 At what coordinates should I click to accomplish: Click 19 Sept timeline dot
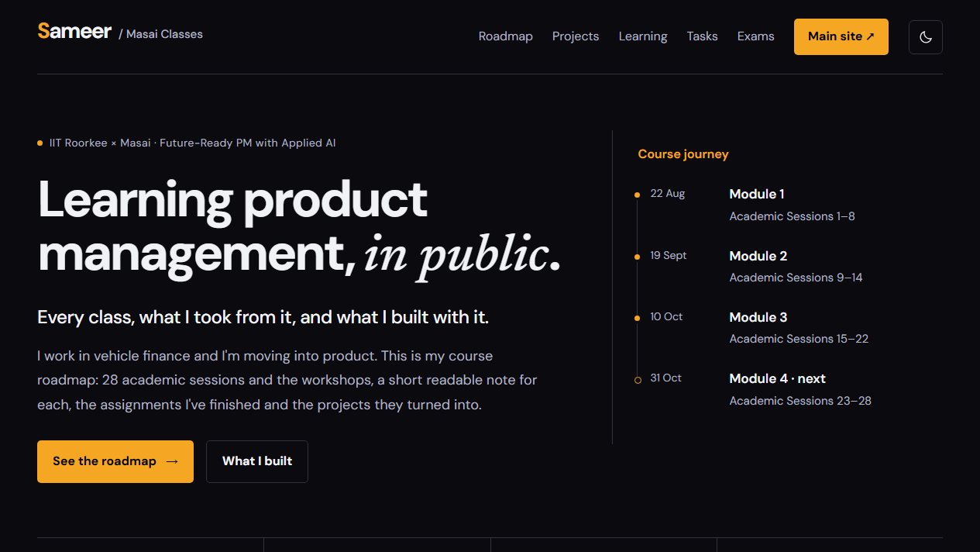pos(638,257)
